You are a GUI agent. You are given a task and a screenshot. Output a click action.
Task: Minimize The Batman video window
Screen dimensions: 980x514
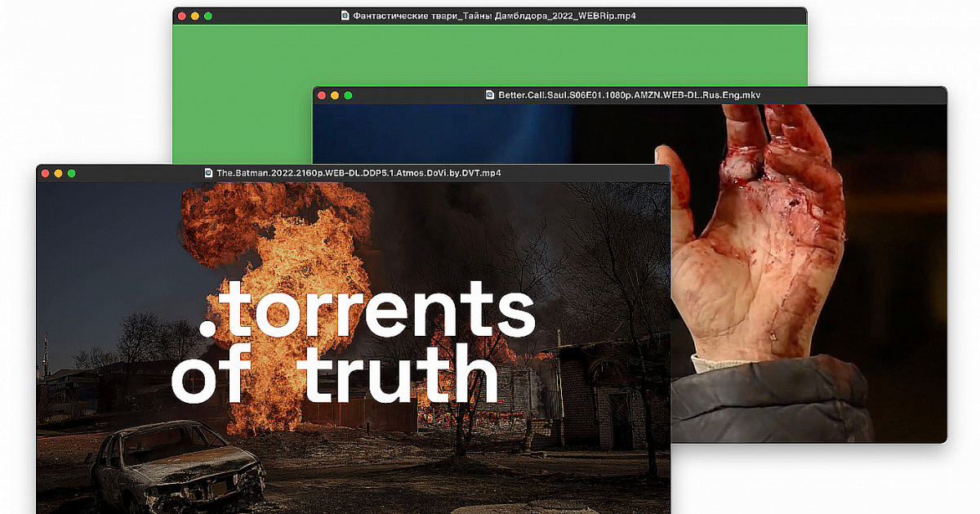[58, 173]
